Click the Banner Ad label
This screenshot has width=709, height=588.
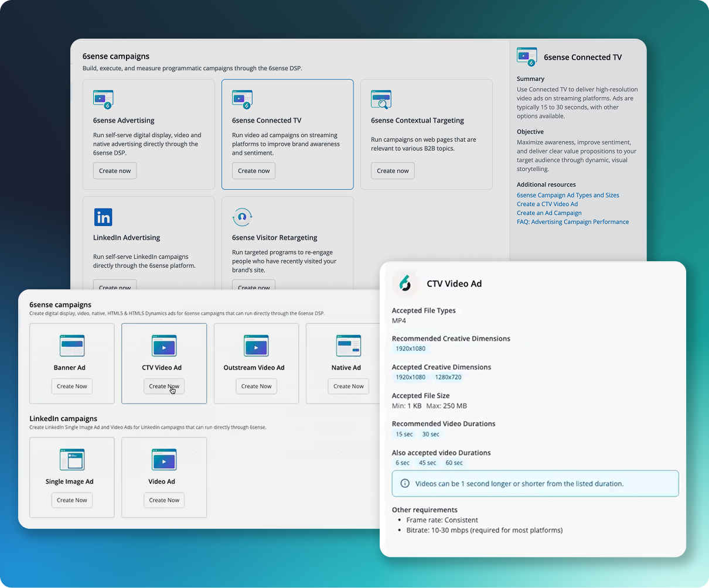[x=70, y=368]
